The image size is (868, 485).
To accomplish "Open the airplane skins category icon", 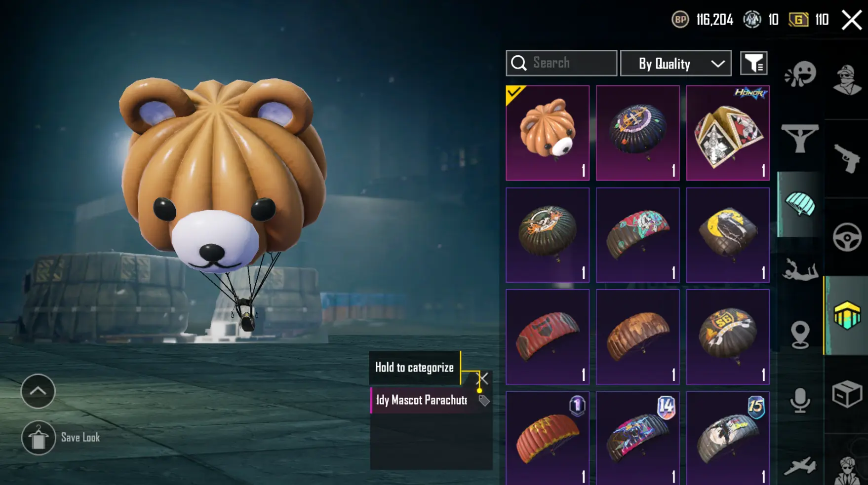I will click(x=800, y=465).
